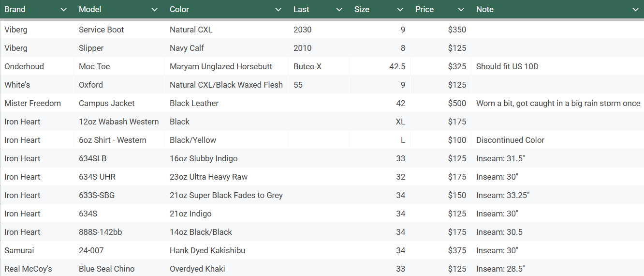Select the 12oz Wabash Western model cell

(119, 122)
